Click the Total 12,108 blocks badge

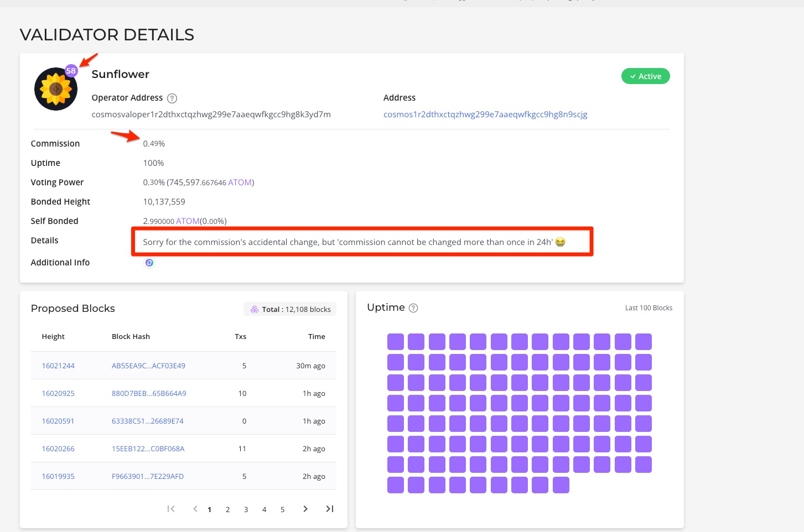[x=289, y=309]
